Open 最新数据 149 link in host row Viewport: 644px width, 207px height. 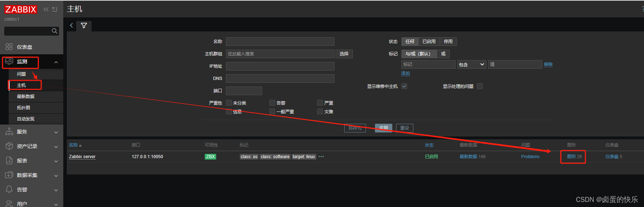tap(473, 157)
